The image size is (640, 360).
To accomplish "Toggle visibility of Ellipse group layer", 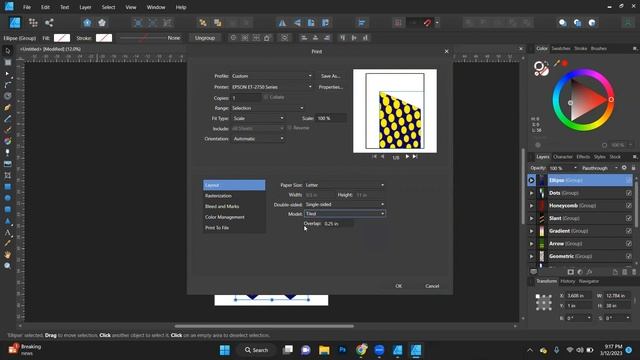I will click(628, 180).
